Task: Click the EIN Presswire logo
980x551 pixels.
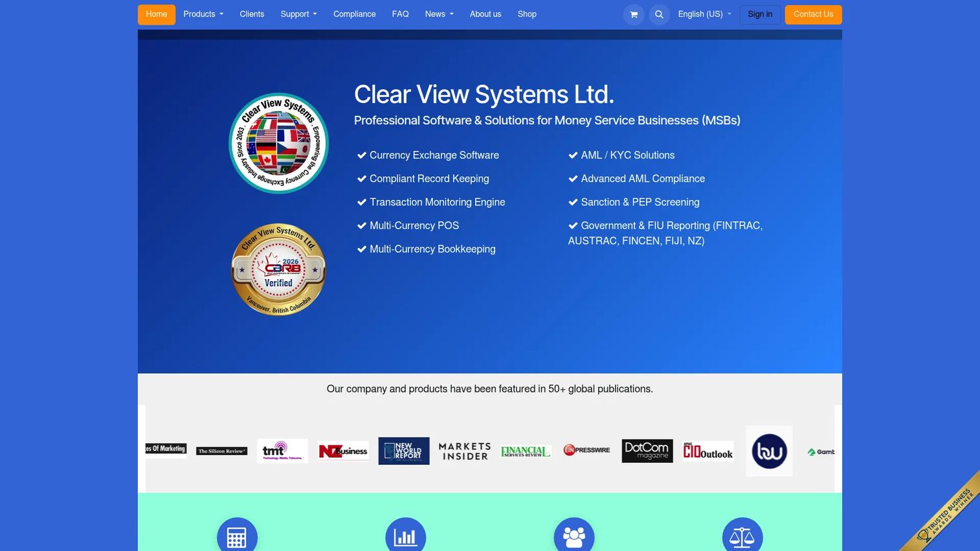Action: pyautogui.click(x=586, y=450)
